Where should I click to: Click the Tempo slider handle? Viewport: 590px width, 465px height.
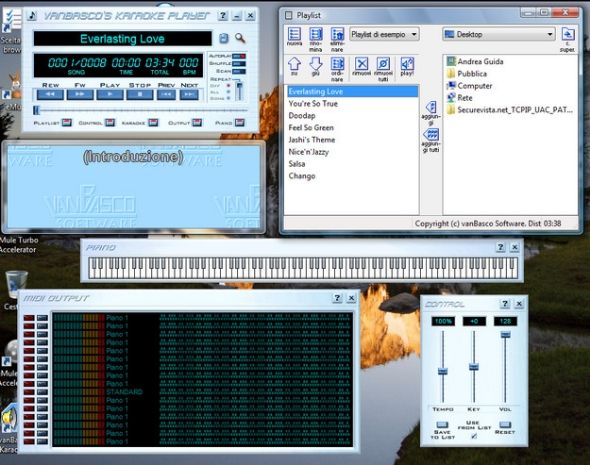(443, 371)
